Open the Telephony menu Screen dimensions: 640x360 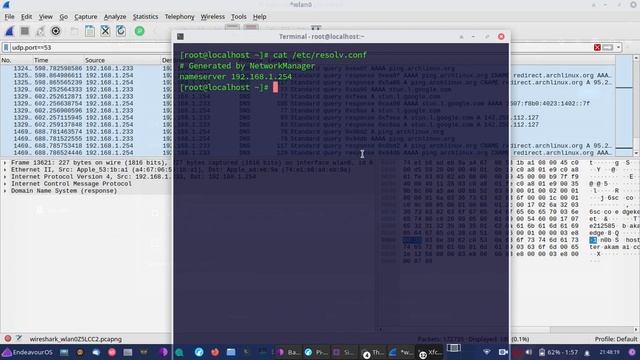(180, 17)
